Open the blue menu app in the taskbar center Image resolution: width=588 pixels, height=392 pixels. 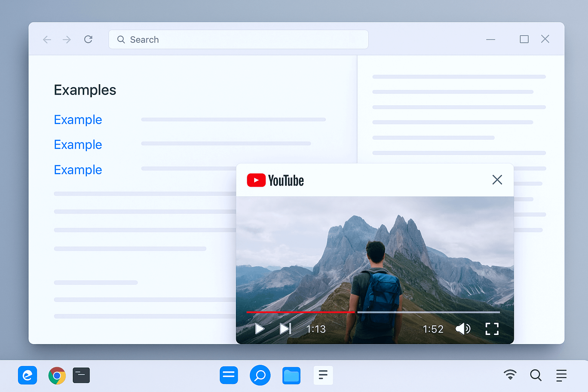229,375
